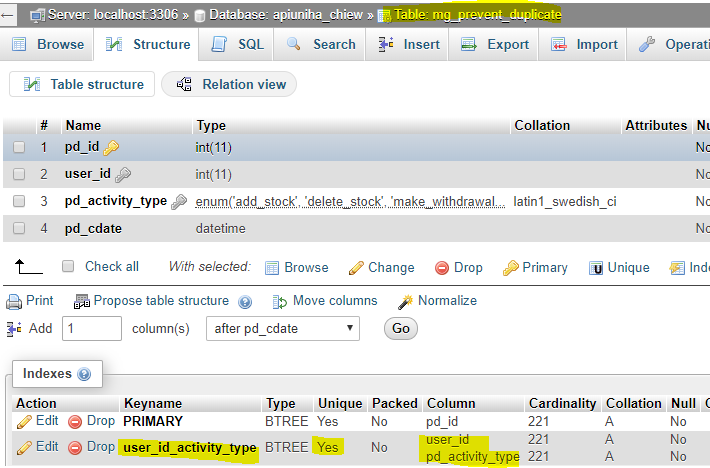Click the Propose table structure icon
710x468 pixels.
point(82,301)
